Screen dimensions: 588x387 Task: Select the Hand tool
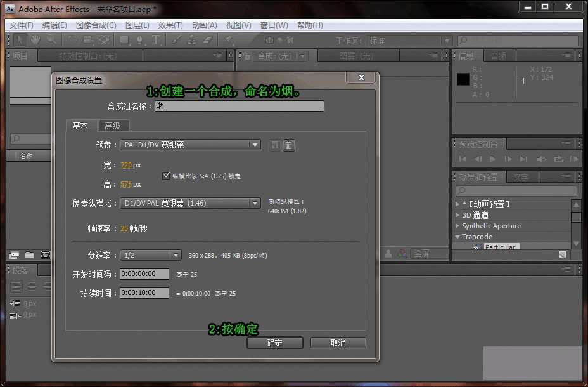[x=35, y=40]
